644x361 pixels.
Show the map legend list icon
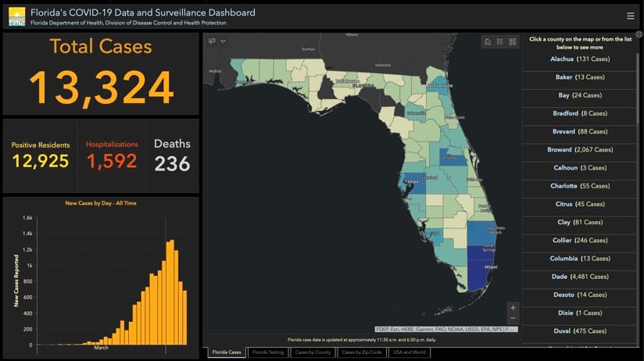[500, 42]
